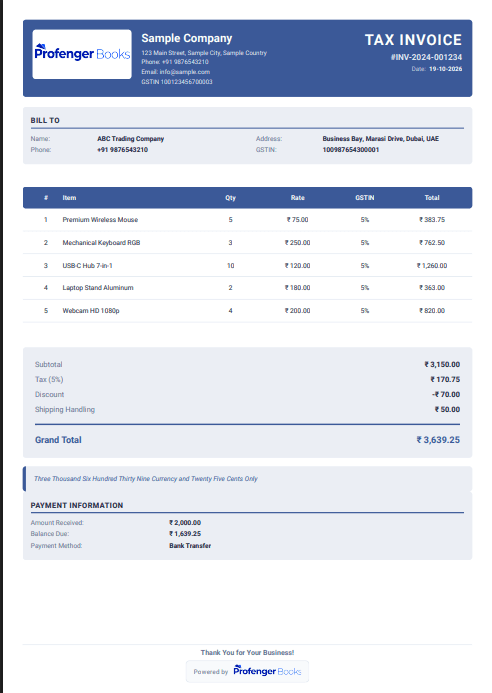
Task: Click the Powered by Profenger Books badge
Action: tap(247, 671)
